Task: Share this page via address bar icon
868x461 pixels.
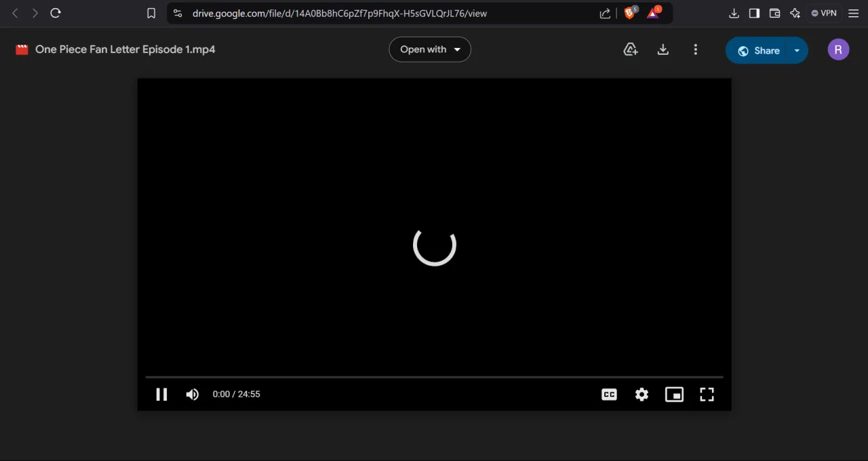Action: pyautogui.click(x=605, y=13)
